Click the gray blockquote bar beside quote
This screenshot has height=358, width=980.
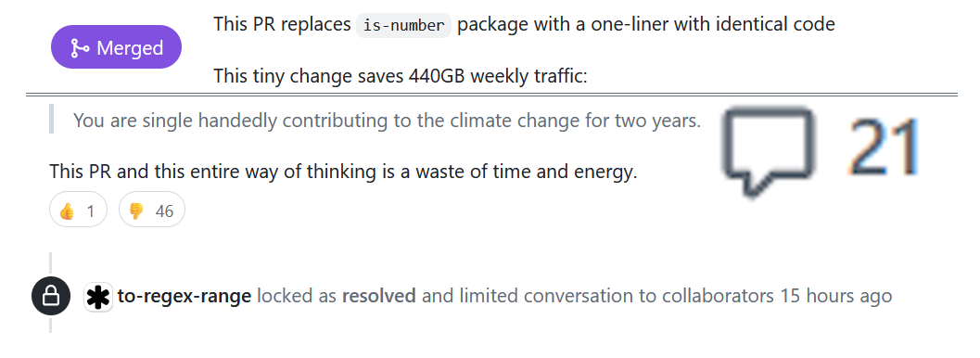point(51,120)
